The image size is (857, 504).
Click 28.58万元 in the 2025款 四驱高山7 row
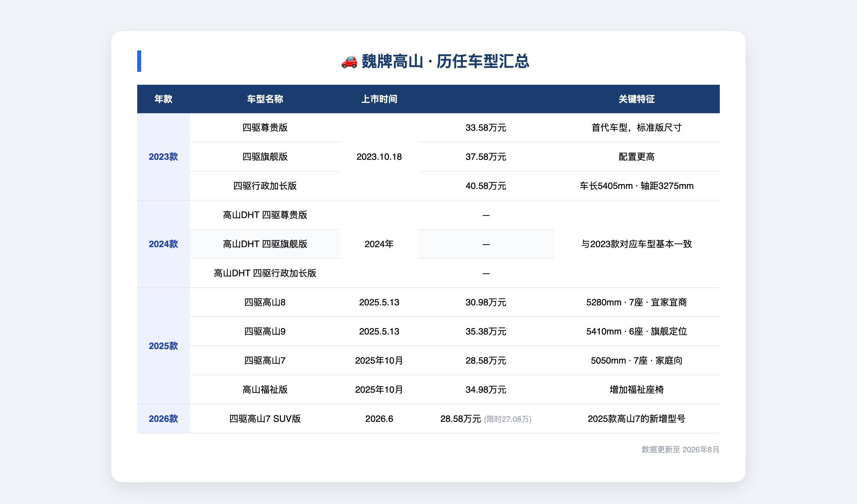[486, 361]
